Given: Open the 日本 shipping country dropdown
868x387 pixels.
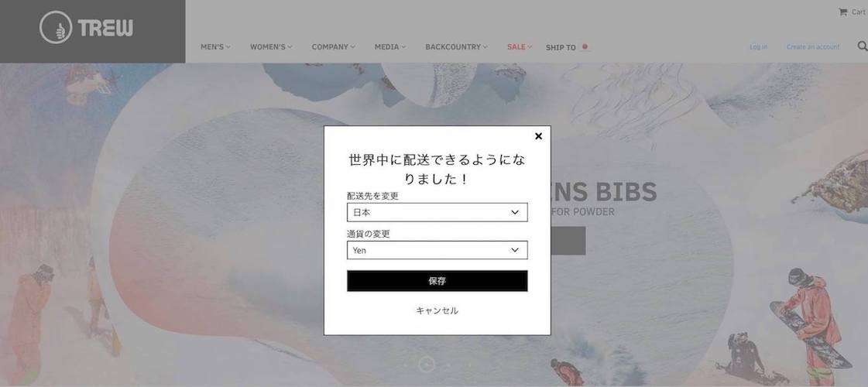Looking at the screenshot, I should pos(437,212).
